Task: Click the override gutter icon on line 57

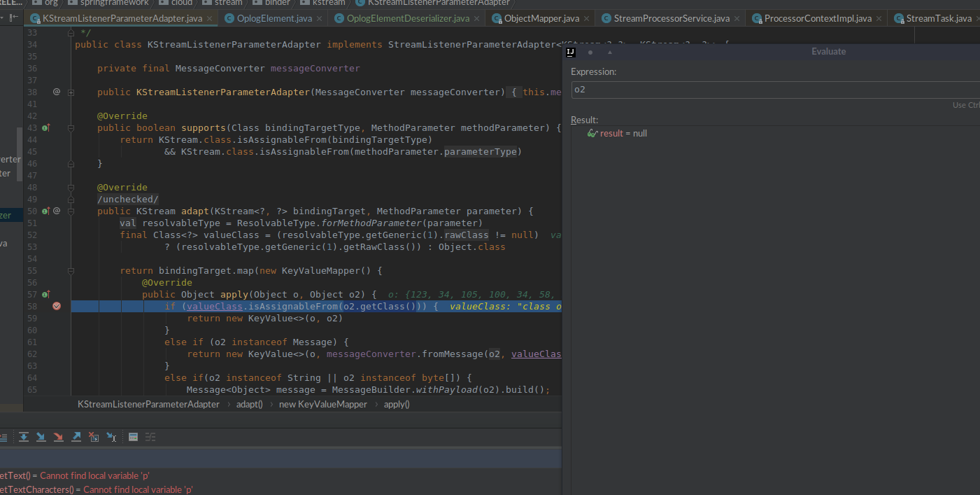Action: 46,294
